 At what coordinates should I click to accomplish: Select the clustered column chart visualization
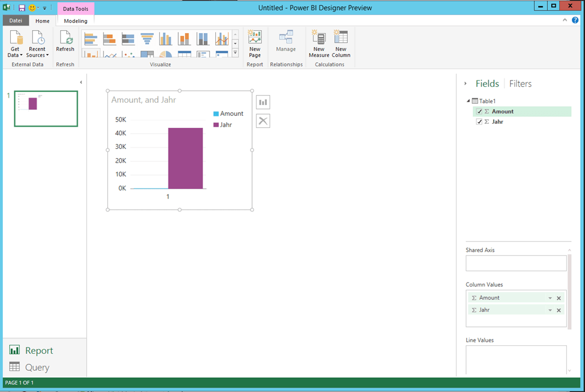click(x=166, y=39)
